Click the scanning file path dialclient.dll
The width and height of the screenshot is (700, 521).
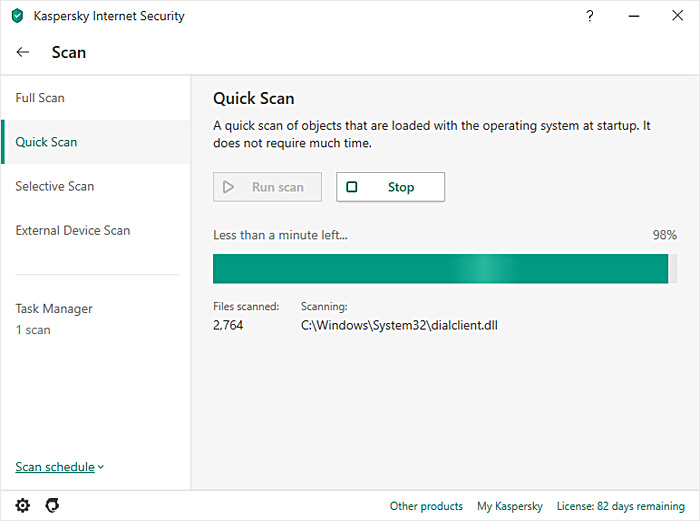coord(399,325)
